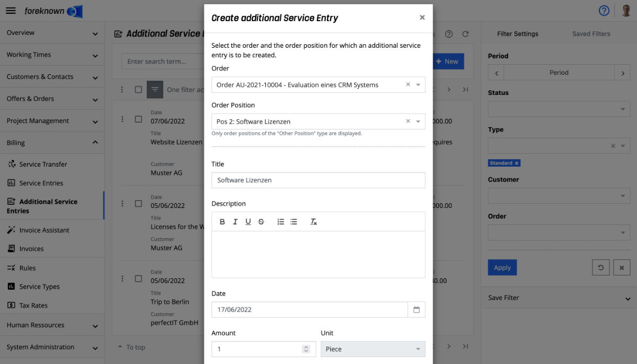Select checkbox for Website Lizenzen entry
The width and height of the screenshot is (637, 364).
tap(139, 119)
